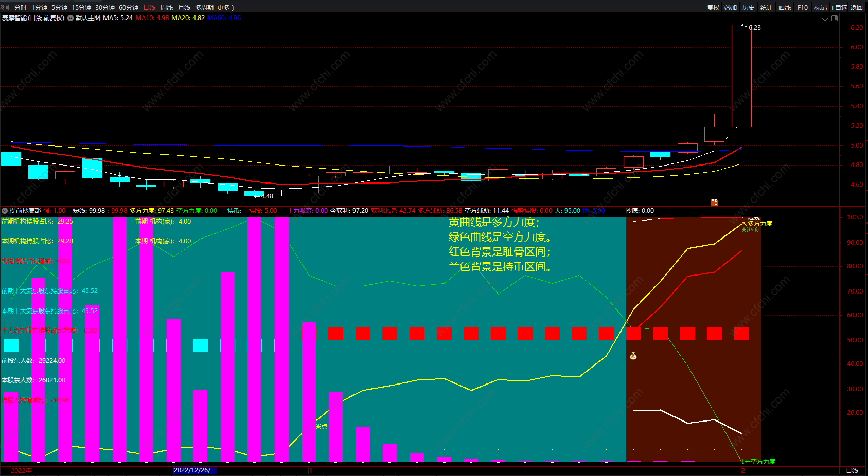The height and width of the screenshot is (476, 868).
Task: Click the 抄底: 0.00 readout
Action: (x=640, y=211)
